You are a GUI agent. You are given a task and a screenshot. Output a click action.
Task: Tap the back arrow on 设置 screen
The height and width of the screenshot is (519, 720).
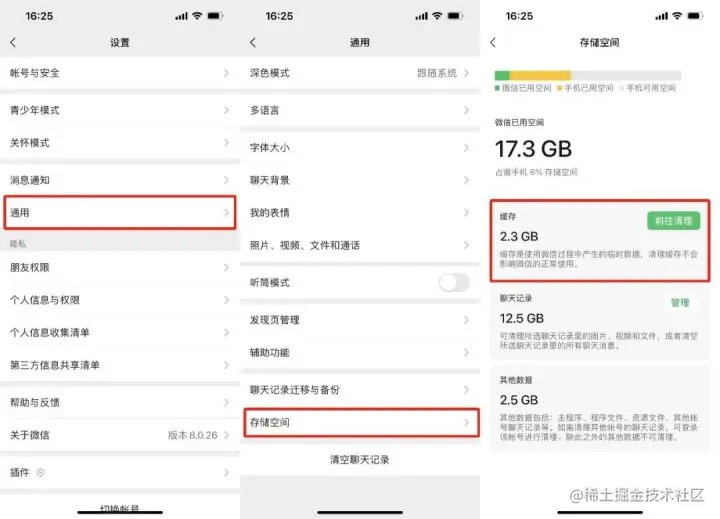coord(13,42)
